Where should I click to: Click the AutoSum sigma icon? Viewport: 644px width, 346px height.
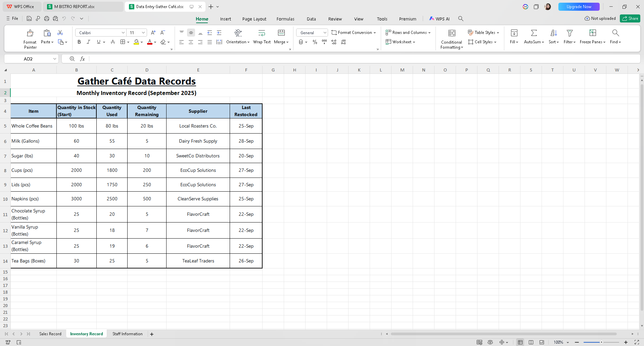[x=534, y=33]
